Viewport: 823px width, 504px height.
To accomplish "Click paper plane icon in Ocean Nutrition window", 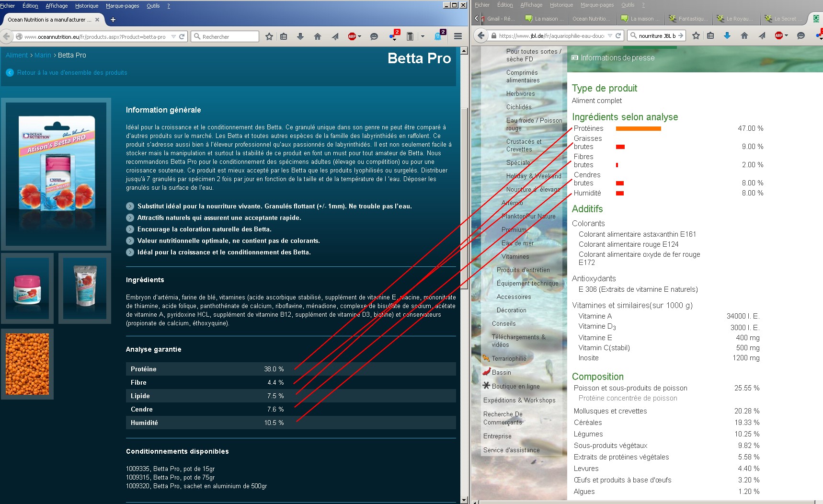I will tap(335, 36).
